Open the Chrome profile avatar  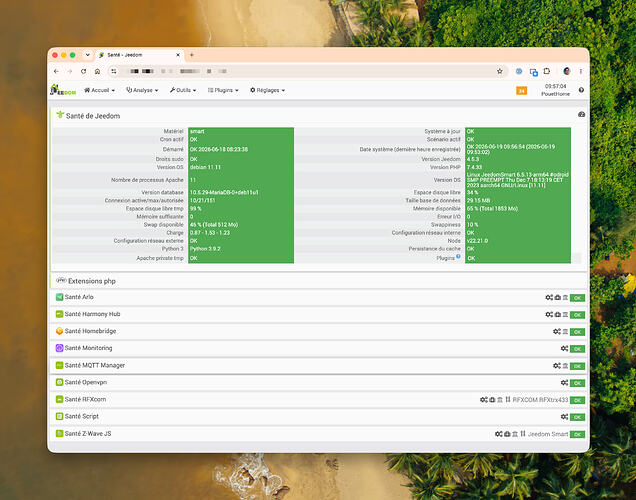[x=567, y=71]
